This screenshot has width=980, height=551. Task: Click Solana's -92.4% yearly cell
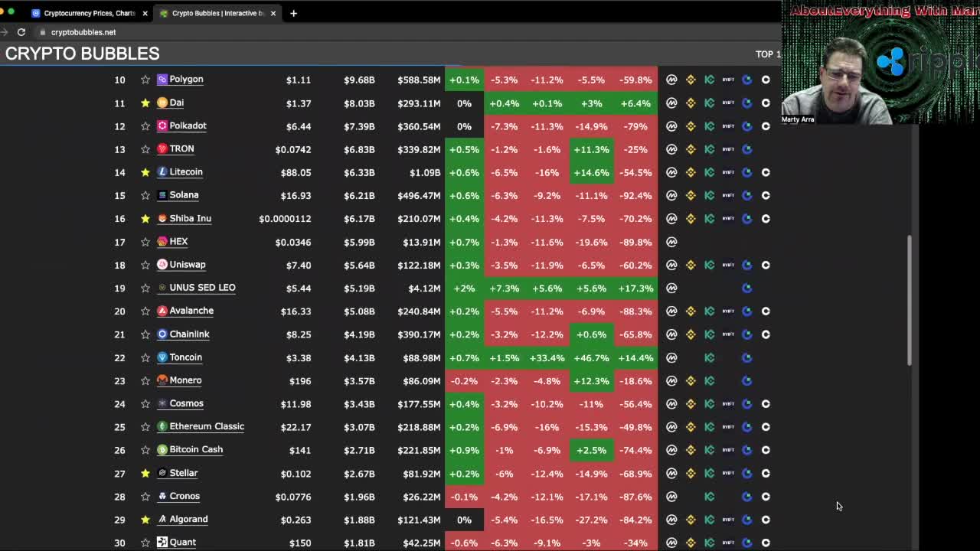(635, 195)
